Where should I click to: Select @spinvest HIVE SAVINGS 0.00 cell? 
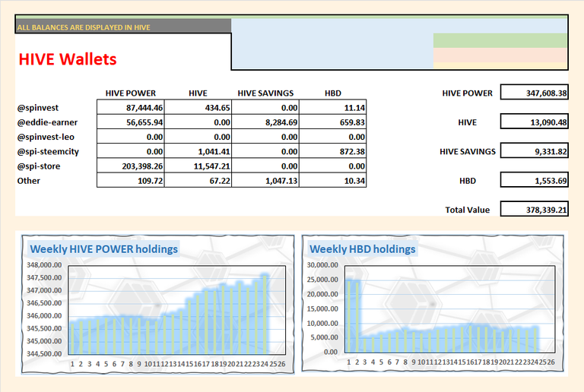click(x=265, y=107)
